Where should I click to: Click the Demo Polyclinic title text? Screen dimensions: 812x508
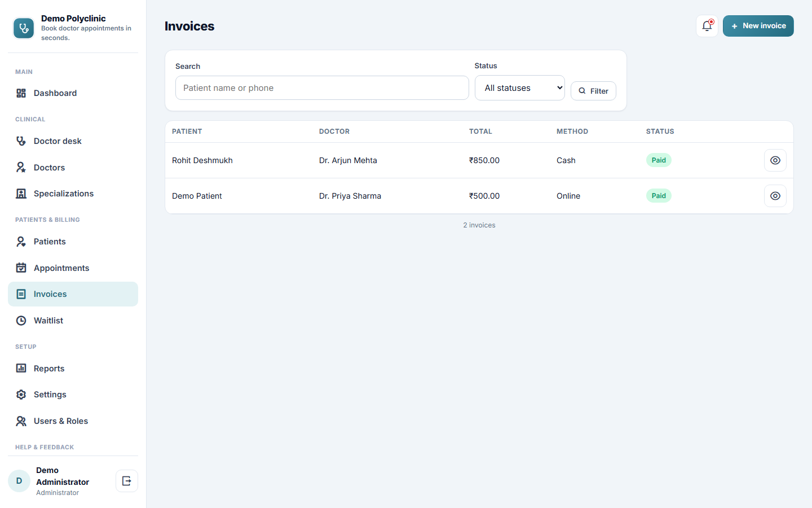pyautogui.click(x=73, y=19)
